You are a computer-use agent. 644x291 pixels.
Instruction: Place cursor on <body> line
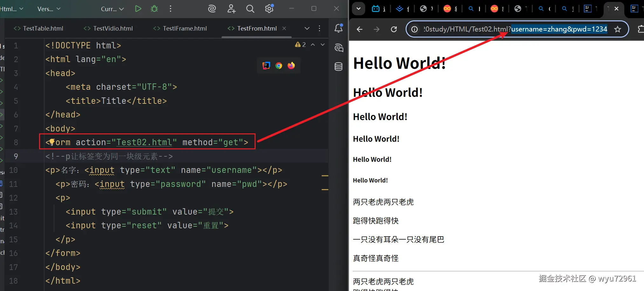pyautogui.click(x=60, y=129)
